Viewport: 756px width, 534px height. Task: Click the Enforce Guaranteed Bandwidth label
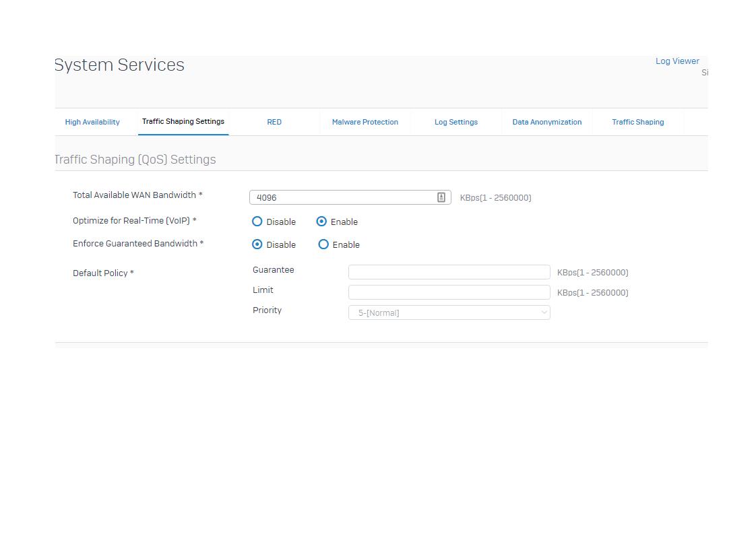coord(138,243)
